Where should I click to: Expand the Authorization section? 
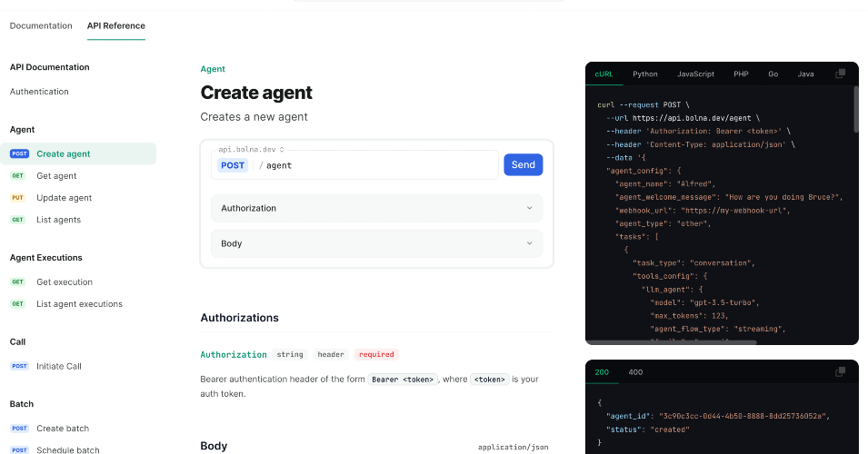pyautogui.click(x=376, y=208)
